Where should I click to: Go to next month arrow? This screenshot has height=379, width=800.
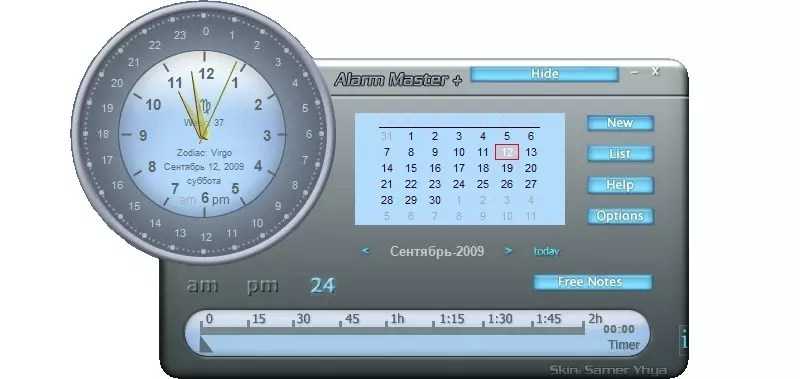coord(508,251)
